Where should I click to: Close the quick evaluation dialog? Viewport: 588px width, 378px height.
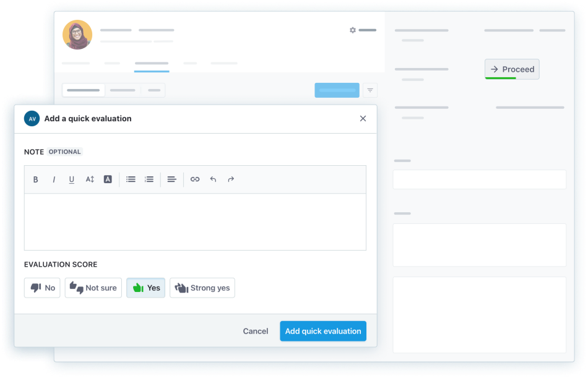[x=363, y=119]
